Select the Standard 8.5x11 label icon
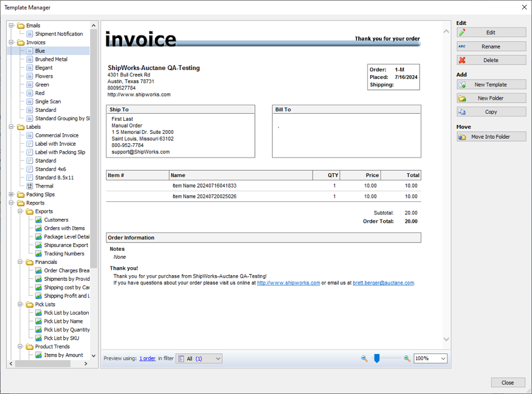 point(30,178)
